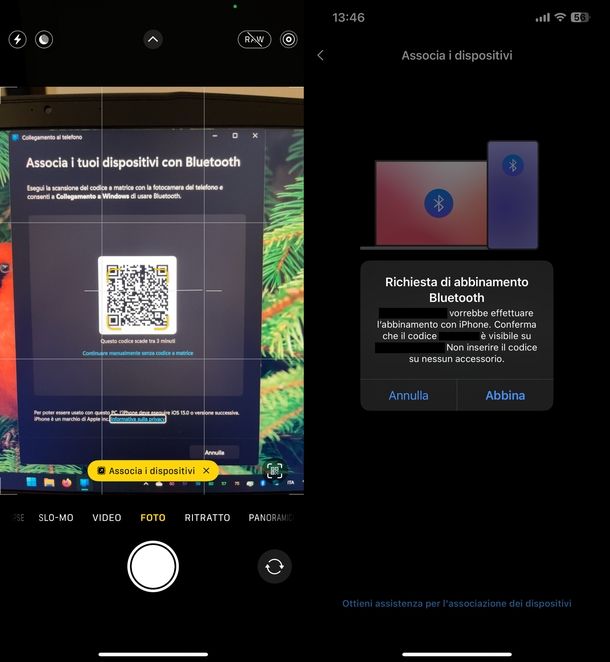The image size is (610, 662).
Task: Dismiss the Associa i dispositivi banner with X
Action: [x=206, y=470]
